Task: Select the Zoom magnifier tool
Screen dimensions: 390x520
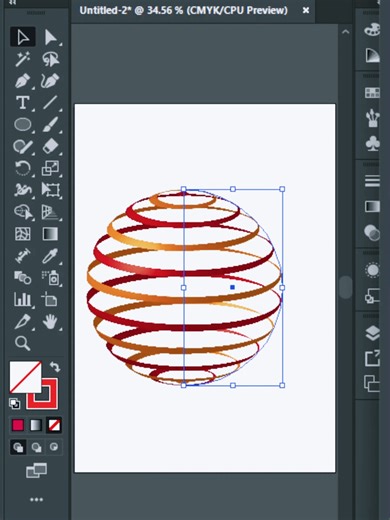Action: [23, 343]
